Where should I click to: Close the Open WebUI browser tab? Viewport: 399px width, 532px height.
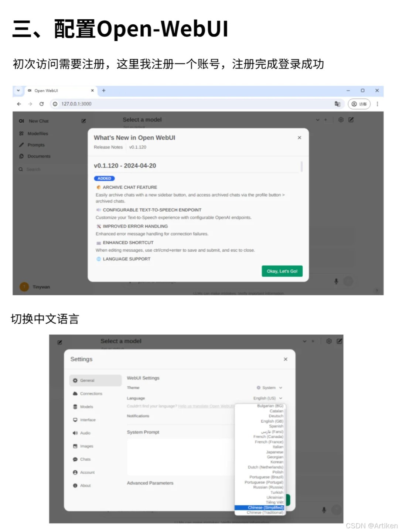point(92,91)
